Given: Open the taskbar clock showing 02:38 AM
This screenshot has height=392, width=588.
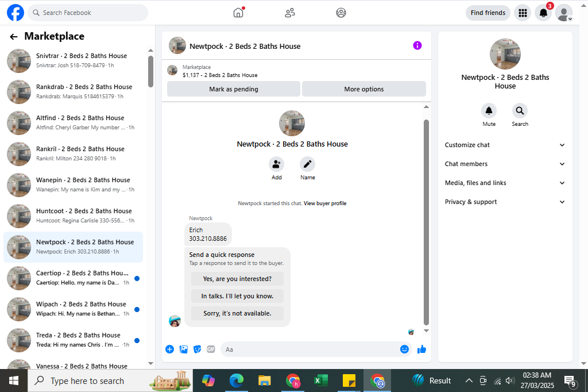Looking at the screenshot, I should click(x=537, y=381).
